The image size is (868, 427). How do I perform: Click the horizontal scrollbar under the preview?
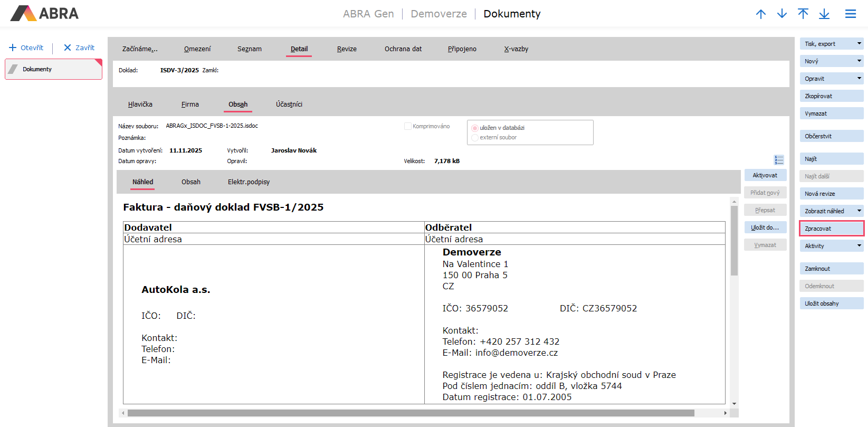pos(411,413)
